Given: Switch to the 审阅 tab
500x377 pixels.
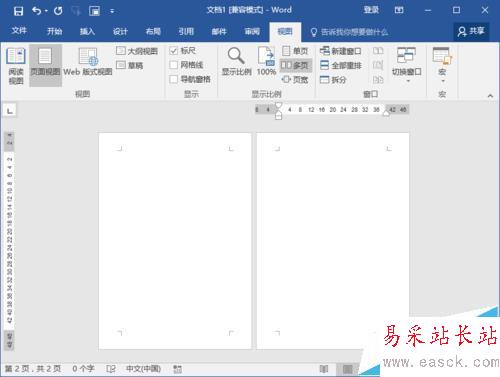Looking at the screenshot, I should [252, 32].
